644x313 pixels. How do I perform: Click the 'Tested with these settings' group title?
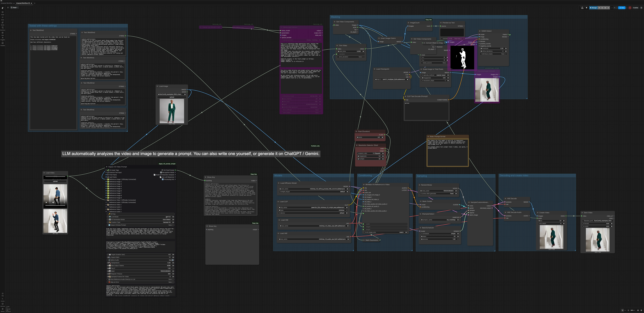[43, 26]
